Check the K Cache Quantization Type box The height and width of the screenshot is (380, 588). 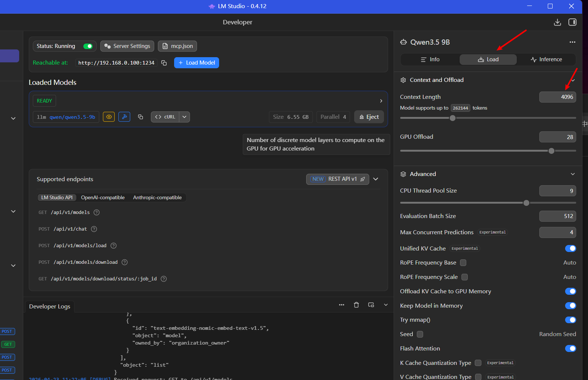[478, 363]
